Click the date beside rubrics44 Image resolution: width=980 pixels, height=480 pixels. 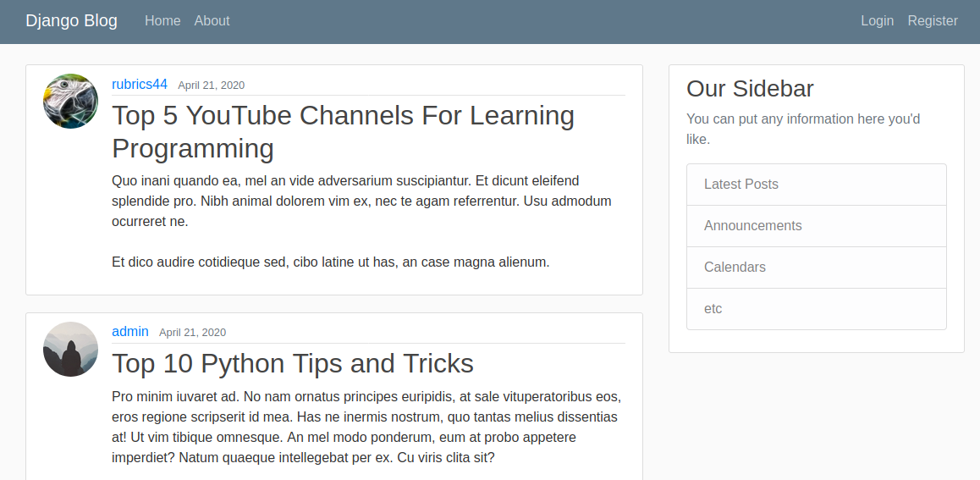[x=212, y=85]
